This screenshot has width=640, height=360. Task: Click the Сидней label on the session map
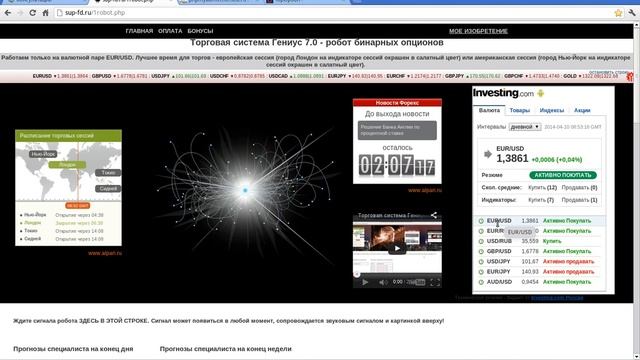pos(108,189)
